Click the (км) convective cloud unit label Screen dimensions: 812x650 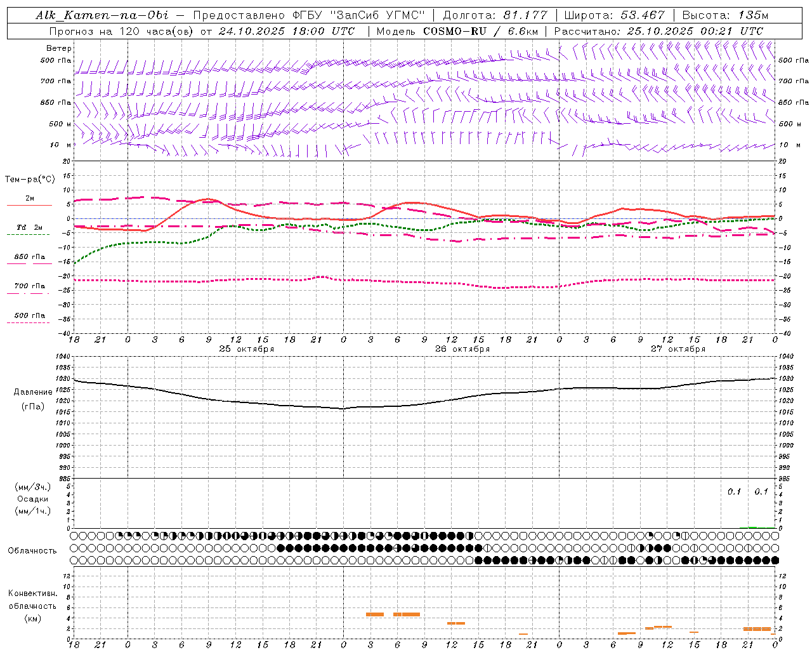[x=33, y=618]
